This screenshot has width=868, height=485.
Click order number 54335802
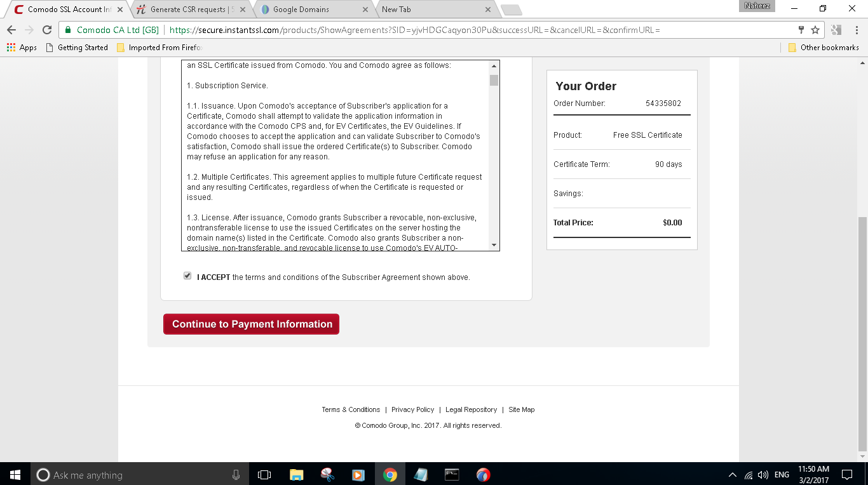[663, 103]
